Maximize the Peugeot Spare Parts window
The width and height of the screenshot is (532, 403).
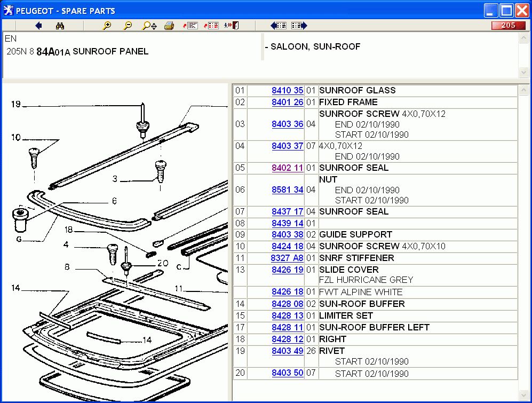pos(506,11)
